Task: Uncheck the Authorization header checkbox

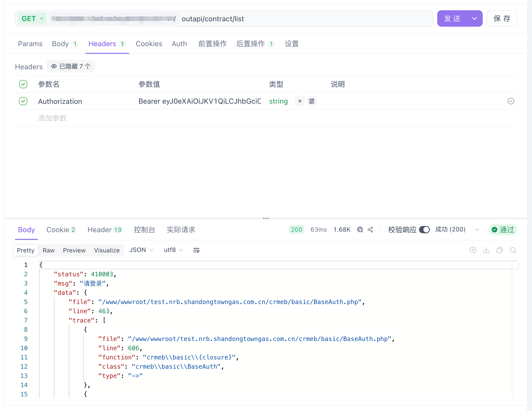Action: click(x=23, y=101)
